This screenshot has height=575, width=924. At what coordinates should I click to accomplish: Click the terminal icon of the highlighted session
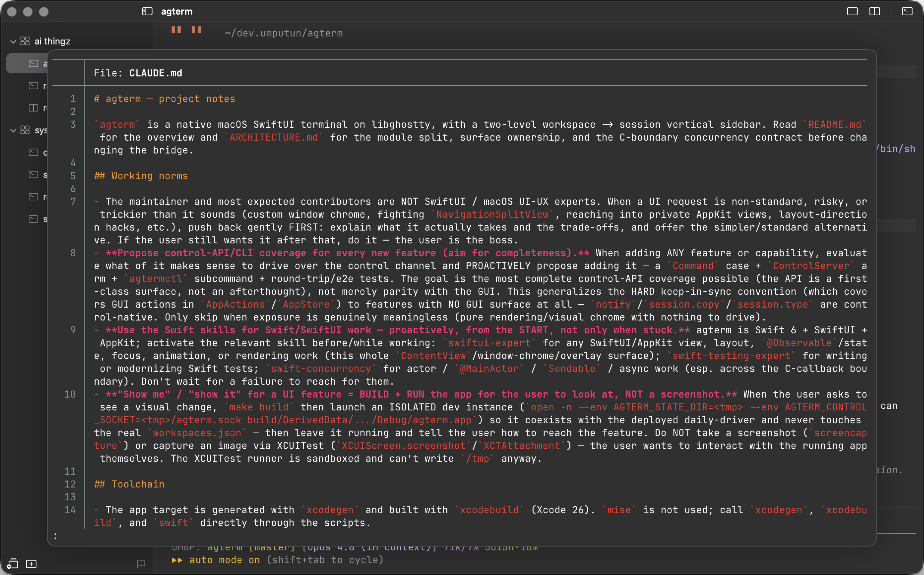point(33,63)
